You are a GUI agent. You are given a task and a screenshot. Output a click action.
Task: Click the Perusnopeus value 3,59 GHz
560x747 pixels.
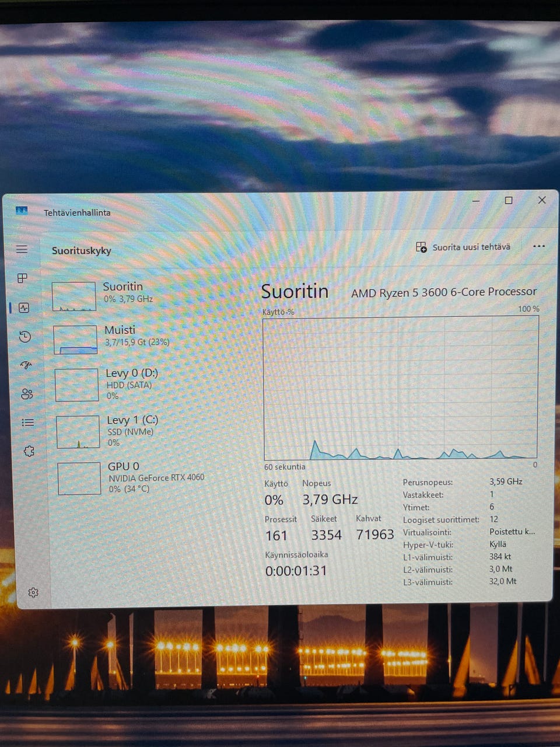506,481
